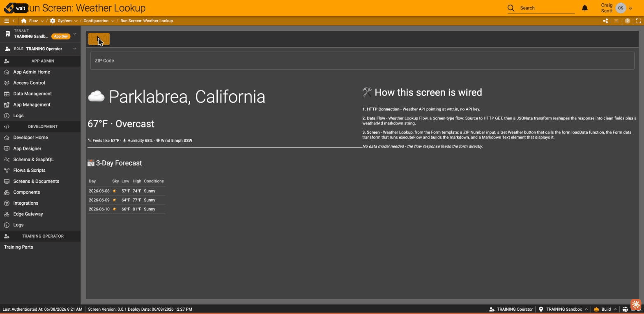Screen dimensions: 644x314
Task: Click the CS user avatar
Action: 621,8
